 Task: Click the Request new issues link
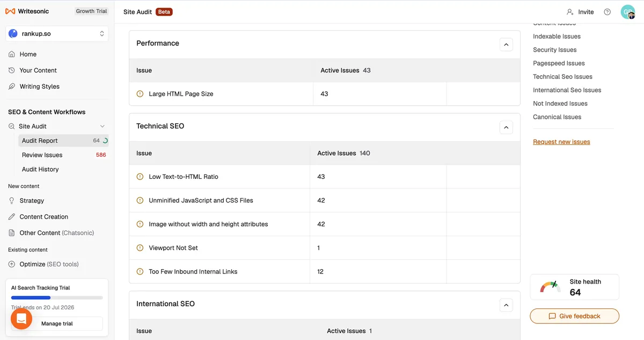pyautogui.click(x=561, y=142)
